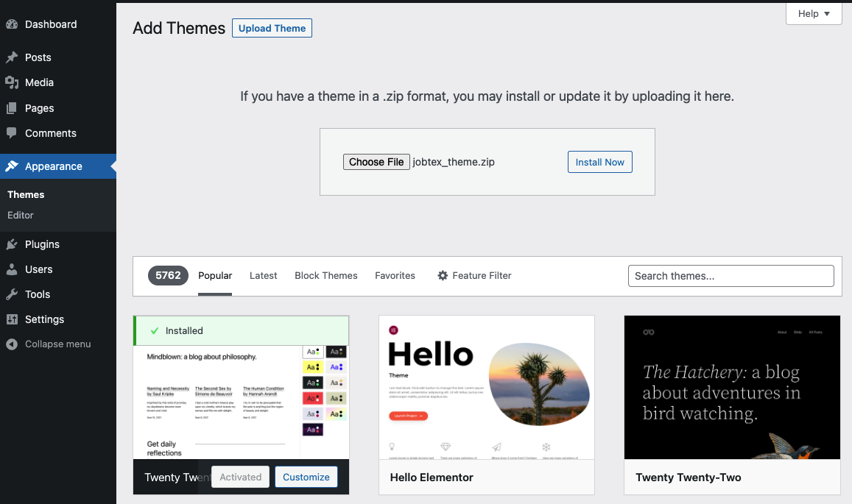The image size is (852, 504).
Task: Go to the Posts menu
Action: click(58, 57)
